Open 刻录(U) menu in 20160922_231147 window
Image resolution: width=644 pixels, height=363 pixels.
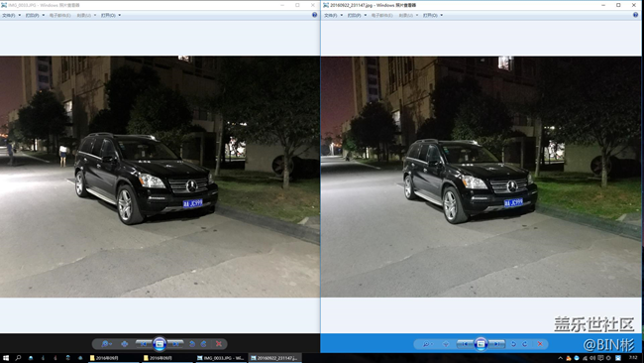tap(408, 15)
